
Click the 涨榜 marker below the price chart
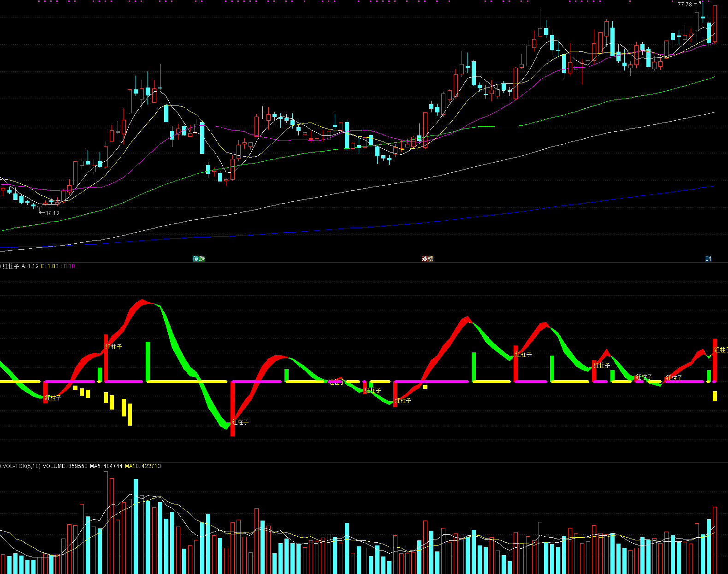[x=427, y=258]
